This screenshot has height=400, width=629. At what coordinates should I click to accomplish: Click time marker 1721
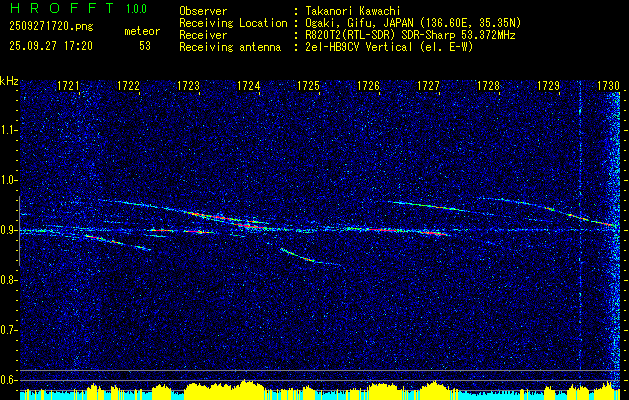[68, 85]
